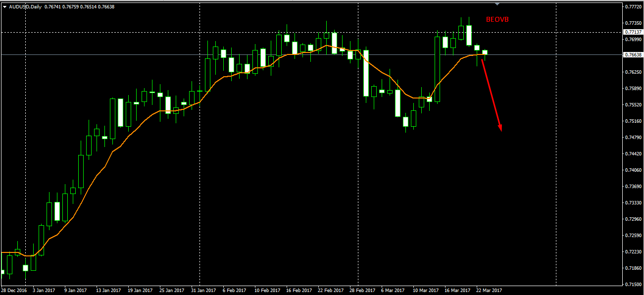Click the 0.72590 price axis label
Image resolution: width=644 pixels, height=295 pixels.
click(x=634, y=236)
